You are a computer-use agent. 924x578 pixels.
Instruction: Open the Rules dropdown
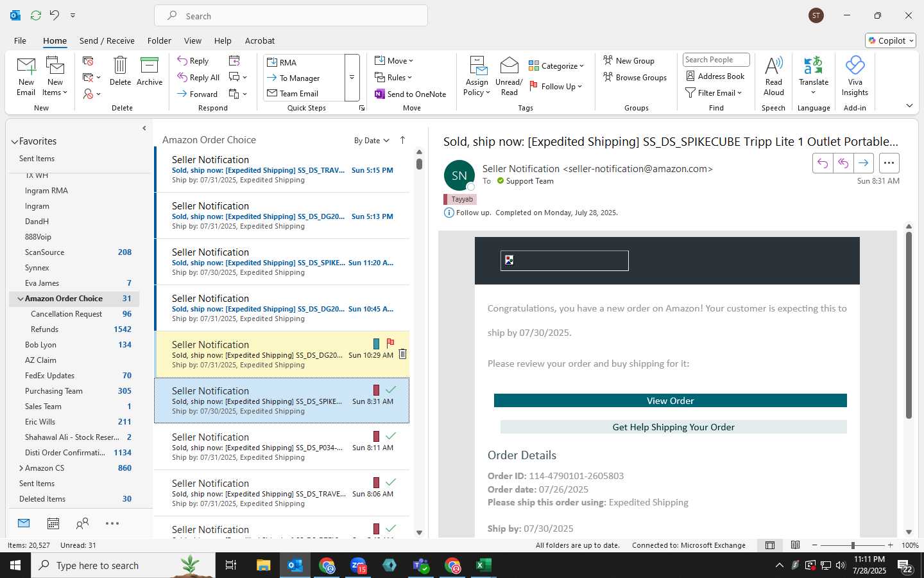click(393, 77)
